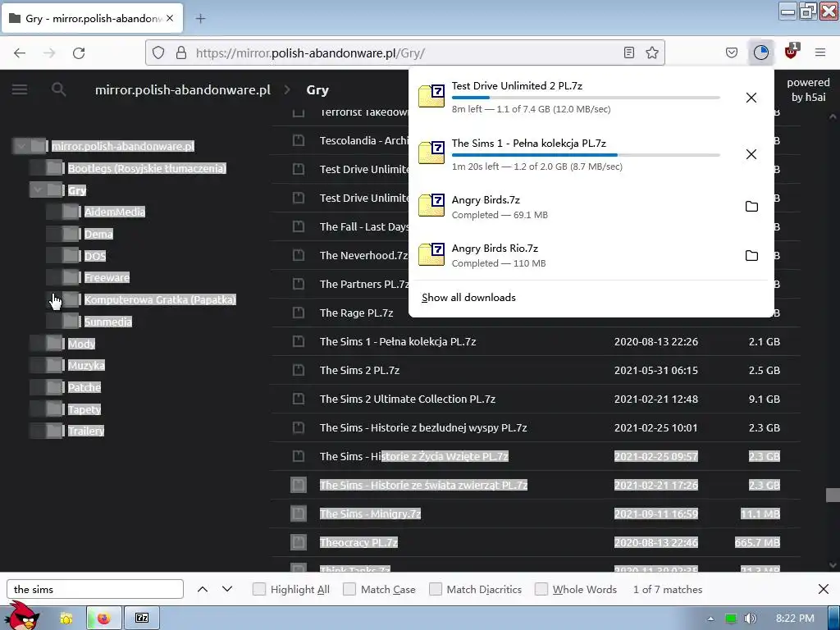The height and width of the screenshot is (630, 840).
Task: Open a new browser tab with plus
Action: pyautogui.click(x=200, y=19)
